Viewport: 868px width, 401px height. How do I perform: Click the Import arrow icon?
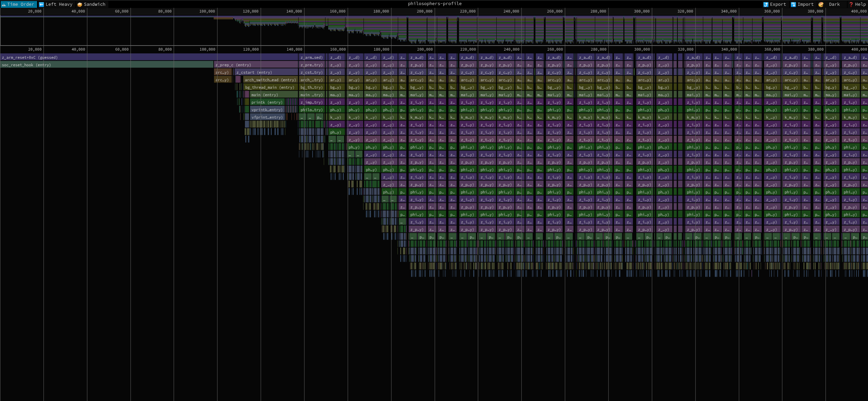point(793,4)
